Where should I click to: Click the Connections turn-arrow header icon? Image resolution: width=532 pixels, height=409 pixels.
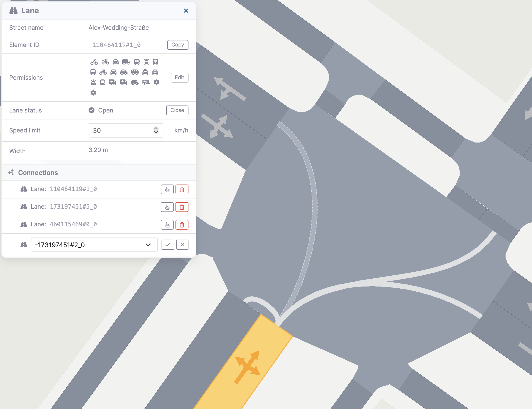pos(11,173)
